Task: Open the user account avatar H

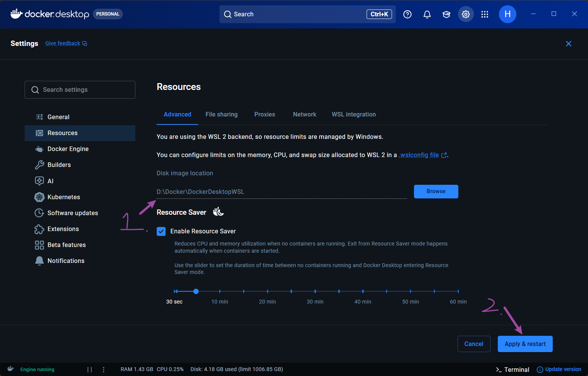Action: point(508,14)
